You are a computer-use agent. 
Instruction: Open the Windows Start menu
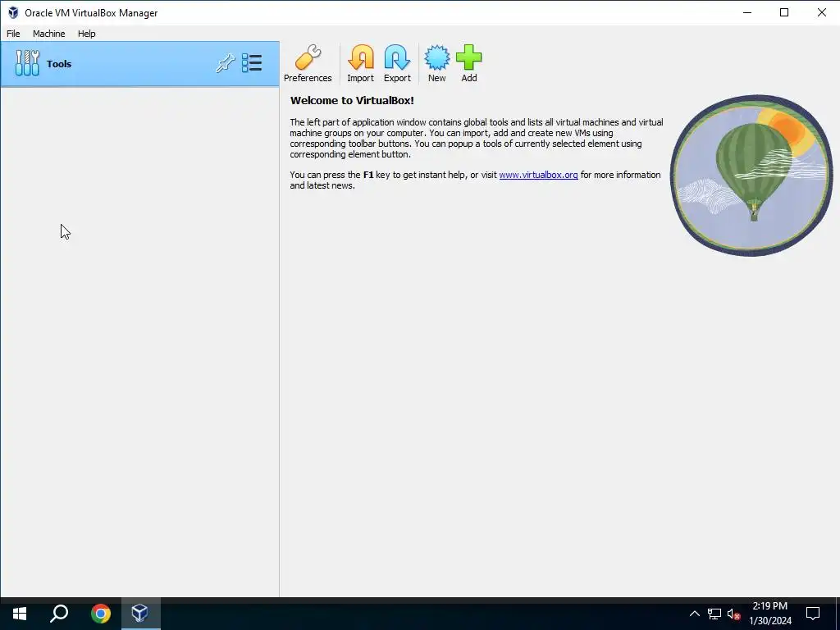click(x=20, y=614)
